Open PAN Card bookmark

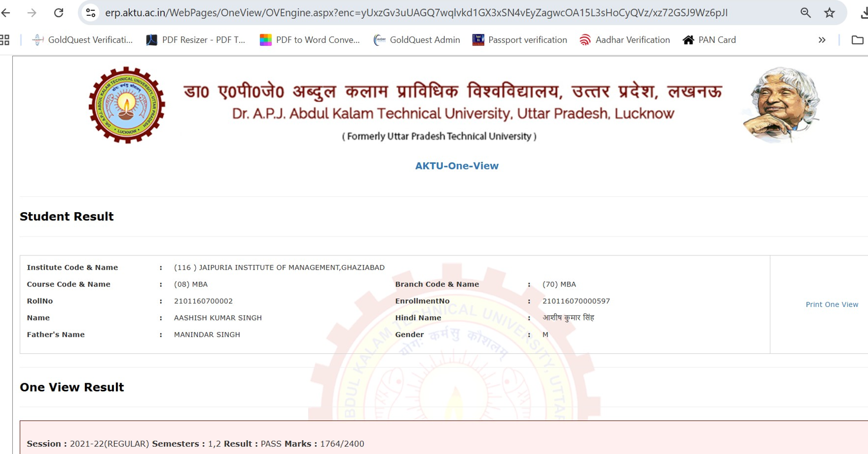(709, 40)
